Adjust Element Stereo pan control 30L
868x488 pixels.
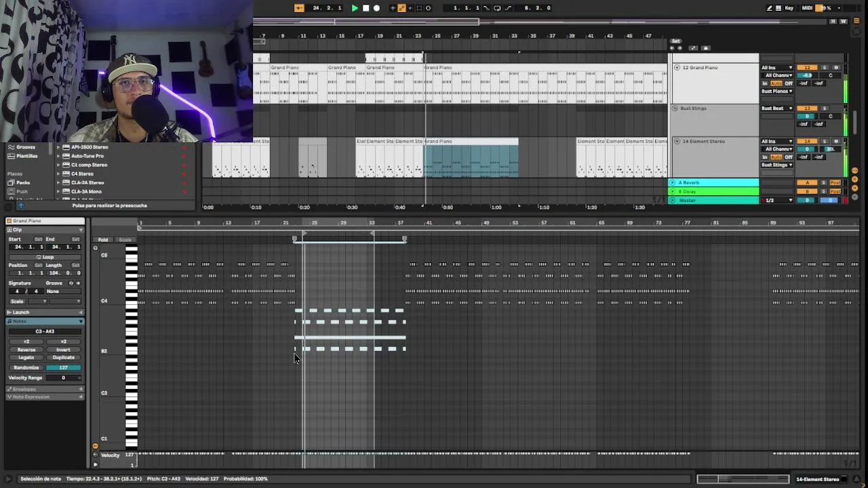(x=830, y=149)
